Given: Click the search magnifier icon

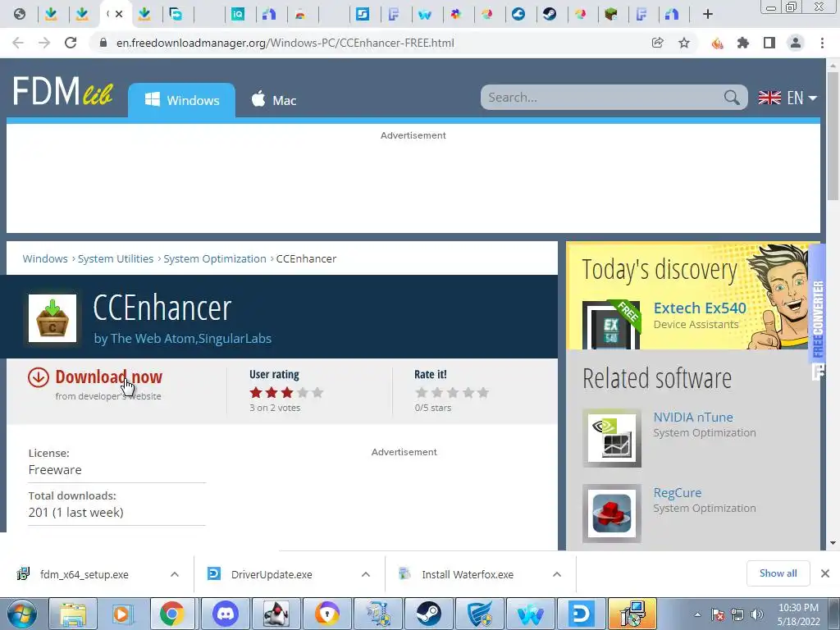Looking at the screenshot, I should click(x=731, y=98).
